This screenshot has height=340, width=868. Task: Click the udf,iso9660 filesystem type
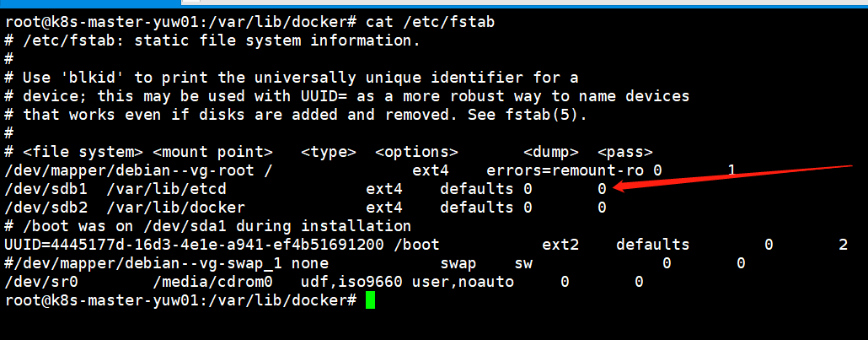point(351,282)
